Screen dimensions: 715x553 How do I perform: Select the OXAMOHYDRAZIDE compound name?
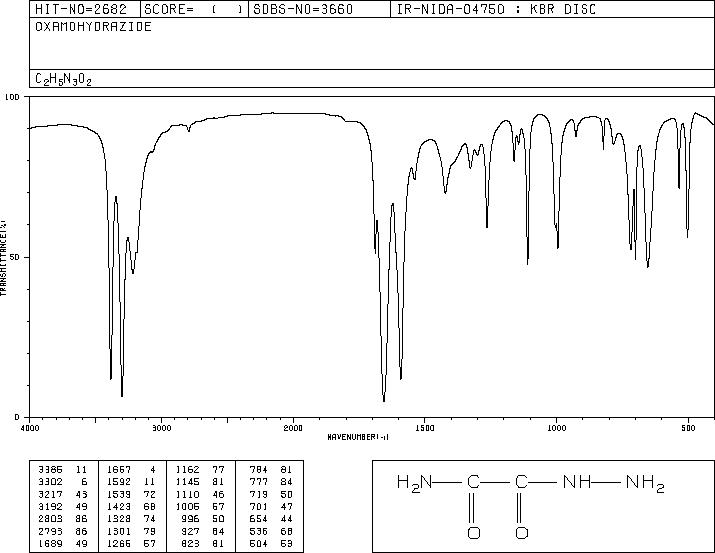click(93, 27)
